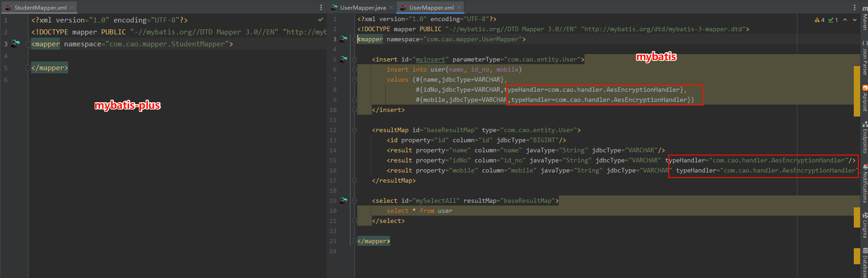The image size is (868, 278).
Task: Click yellow warning stripe near select block on scrollbar
Action: pyautogui.click(x=857, y=217)
